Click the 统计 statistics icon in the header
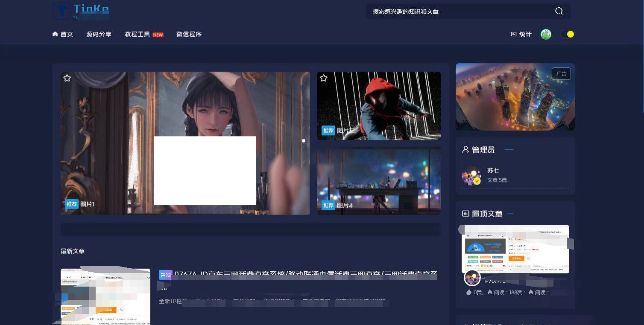 pos(513,34)
